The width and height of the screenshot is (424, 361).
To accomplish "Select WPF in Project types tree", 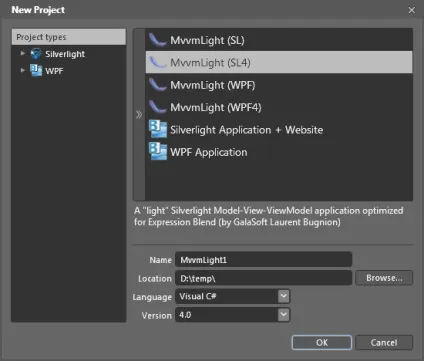I will (x=54, y=71).
